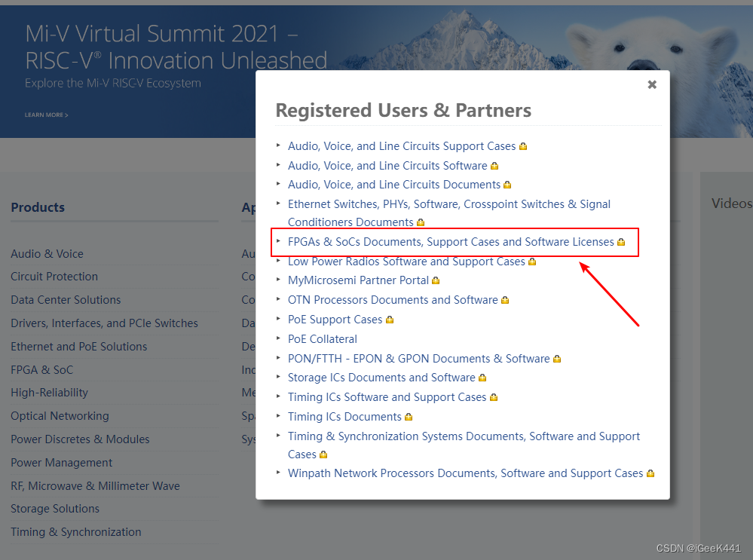The image size is (753, 560).
Task: Select RF, Microwave & Millimeter Wave
Action: click(x=95, y=487)
